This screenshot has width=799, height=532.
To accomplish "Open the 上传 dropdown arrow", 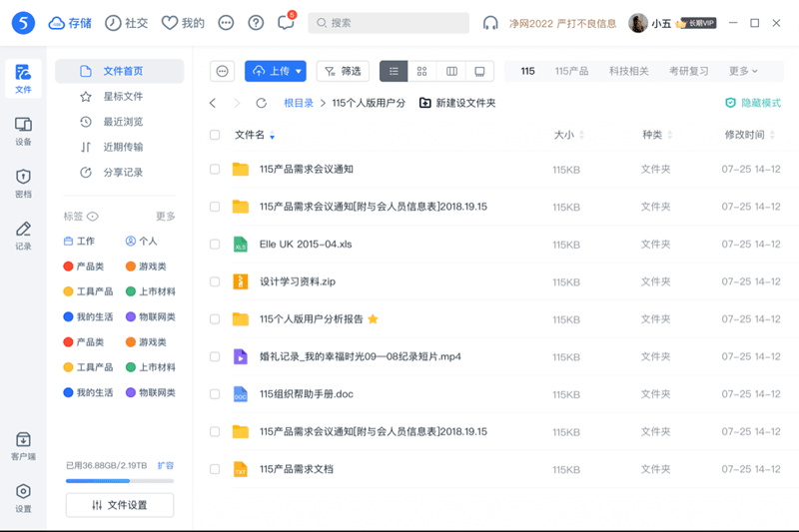I will pos(299,71).
